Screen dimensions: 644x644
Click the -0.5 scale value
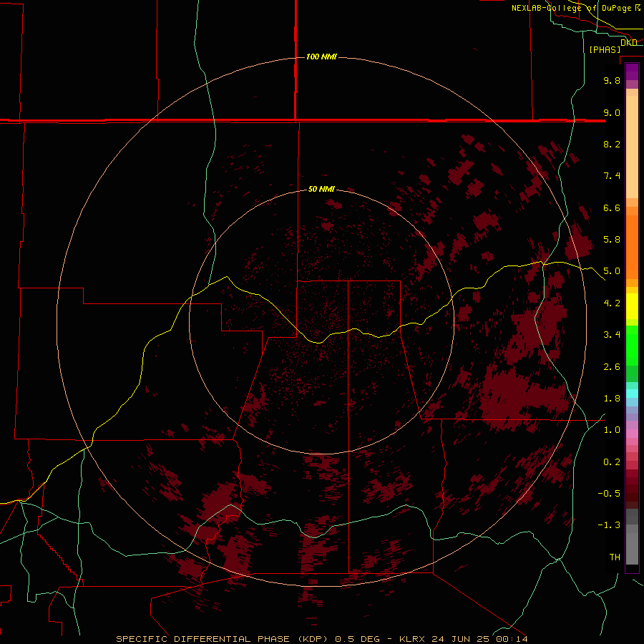pyautogui.click(x=609, y=494)
